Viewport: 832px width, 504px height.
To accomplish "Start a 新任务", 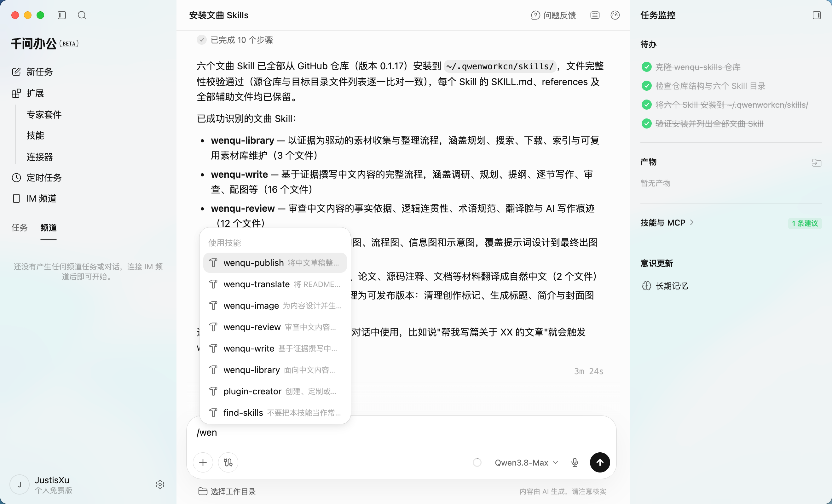I will (x=32, y=72).
